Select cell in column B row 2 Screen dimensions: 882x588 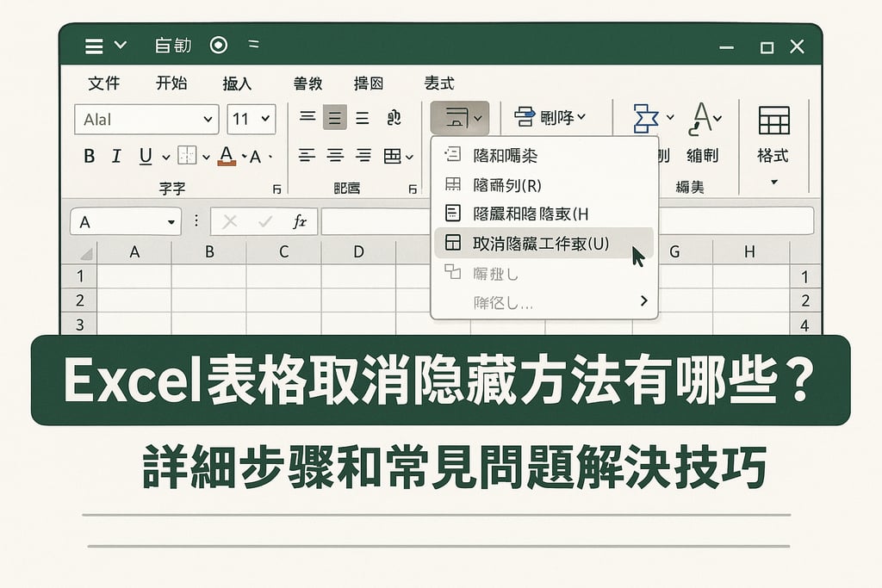(x=208, y=300)
